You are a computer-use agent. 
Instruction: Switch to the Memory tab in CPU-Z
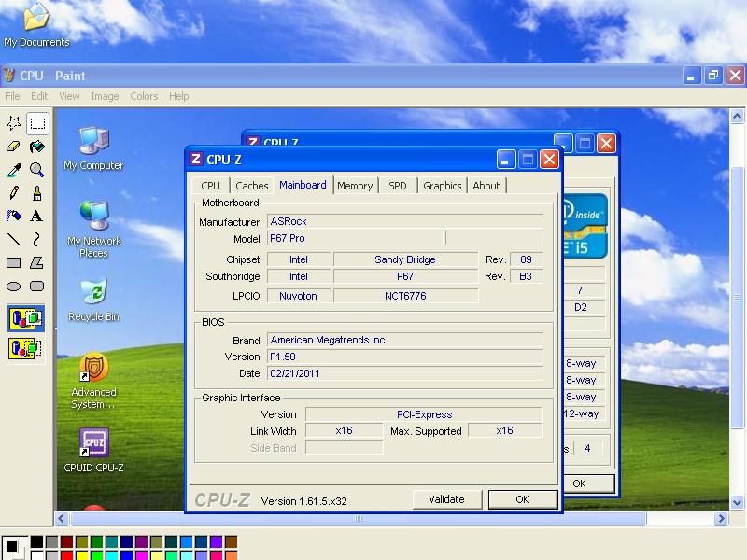(355, 186)
